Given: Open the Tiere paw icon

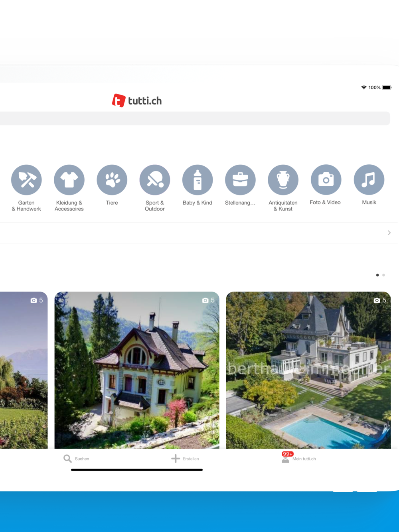Looking at the screenshot, I should click(112, 180).
